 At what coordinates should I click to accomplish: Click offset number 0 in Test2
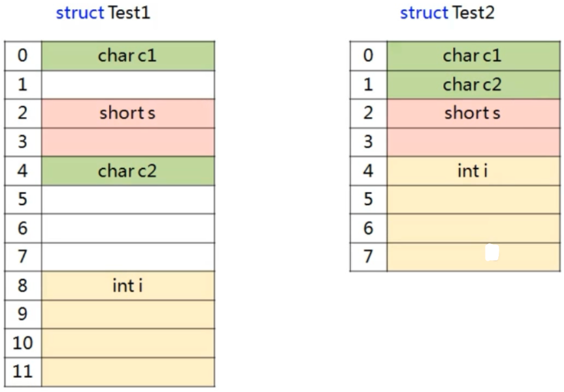tap(368, 56)
